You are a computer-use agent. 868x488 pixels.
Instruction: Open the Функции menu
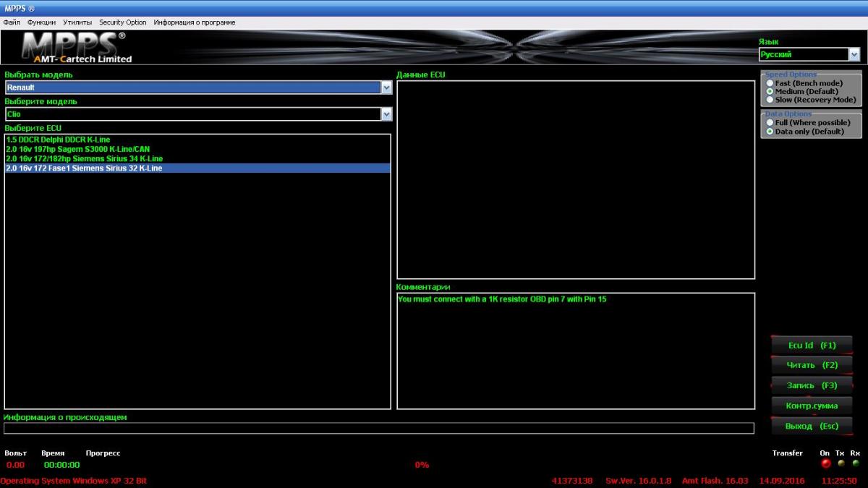(41, 22)
